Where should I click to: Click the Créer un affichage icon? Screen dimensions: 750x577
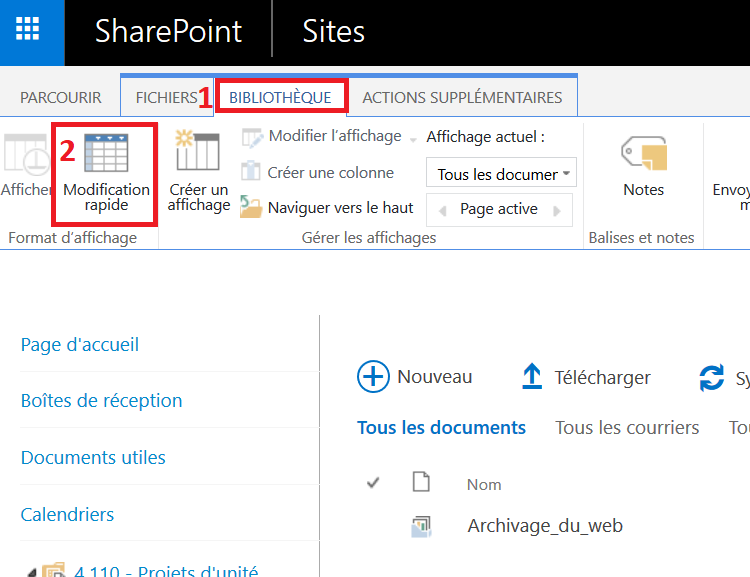(197, 152)
